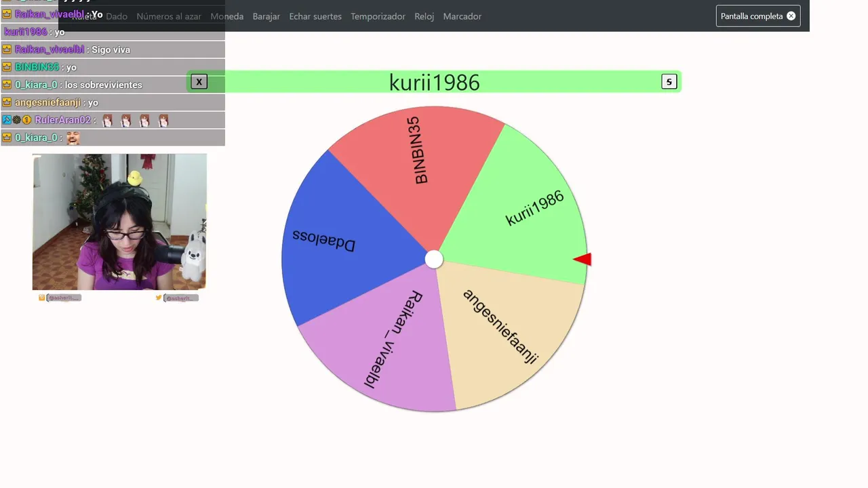Click the S button on result banner

[x=669, y=82]
